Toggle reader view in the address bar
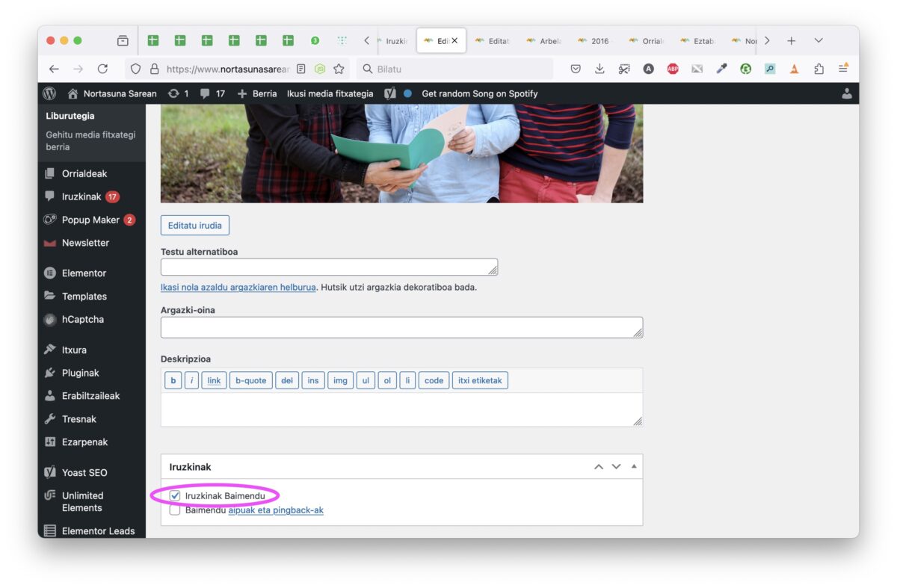 click(301, 69)
